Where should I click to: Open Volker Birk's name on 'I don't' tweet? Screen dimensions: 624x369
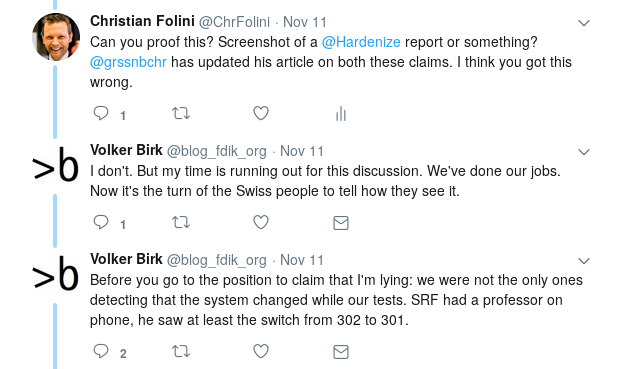click(x=126, y=150)
